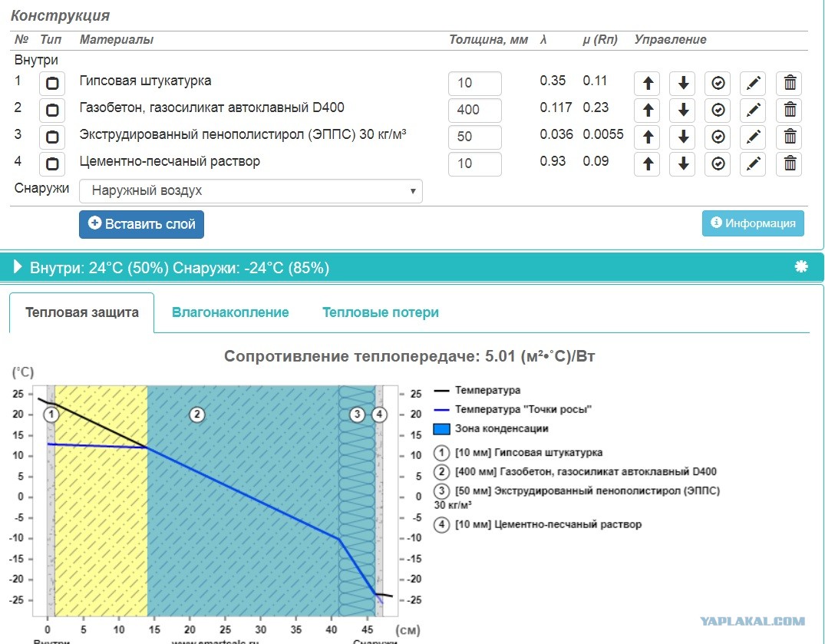Edit the ЭППС polystyrene layer
This screenshot has width=825, height=644.
click(753, 137)
